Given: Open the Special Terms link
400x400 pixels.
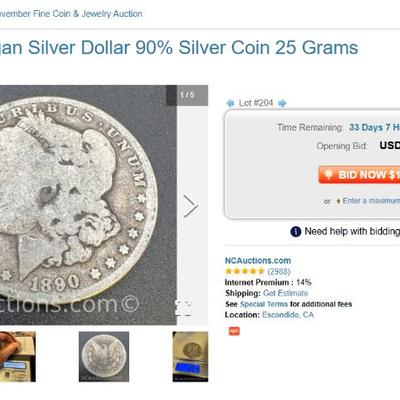Looking at the screenshot, I should pyautogui.click(x=264, y=304).
